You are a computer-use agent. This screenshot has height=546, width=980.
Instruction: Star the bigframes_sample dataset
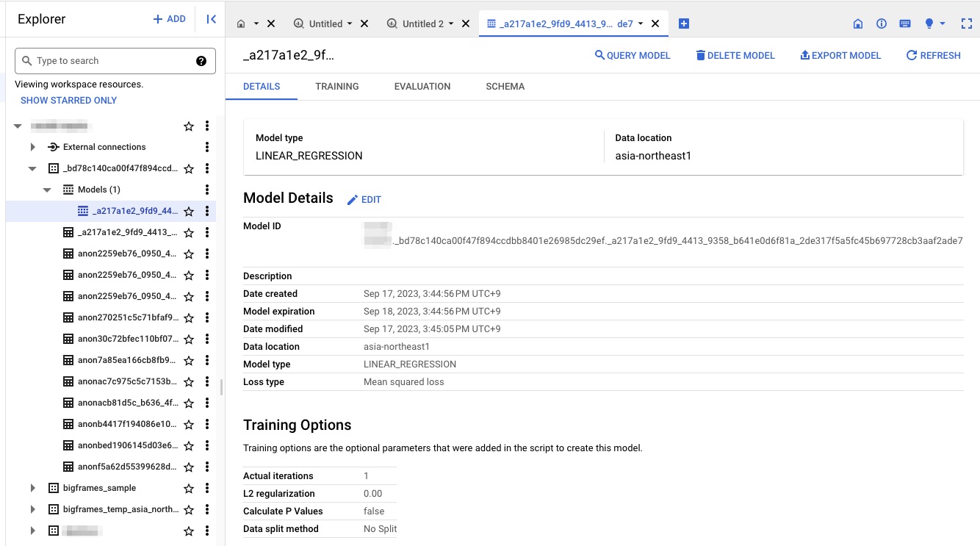click(188, 487)
